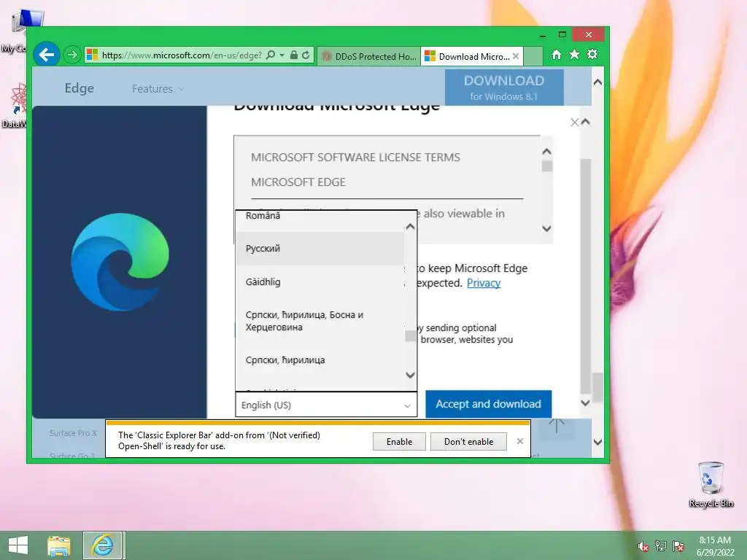Switch to the DDoS Protected Ho... tab
The image size is (747, 560).
coord(368,56)
